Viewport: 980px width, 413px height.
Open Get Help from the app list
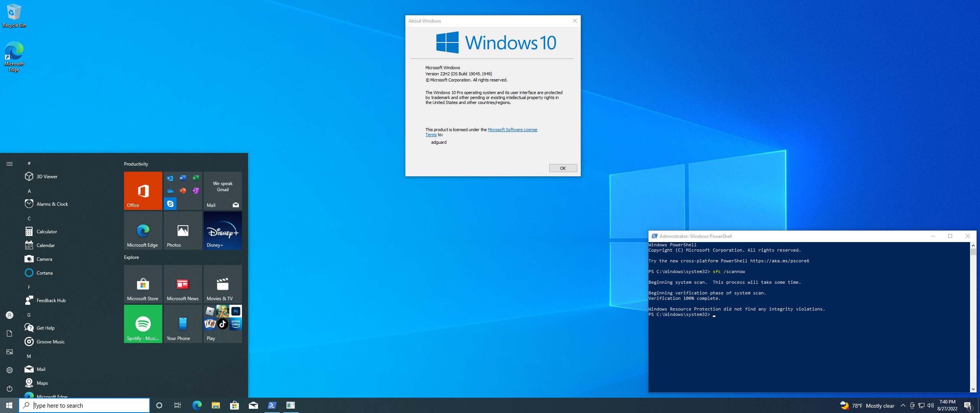69,328
